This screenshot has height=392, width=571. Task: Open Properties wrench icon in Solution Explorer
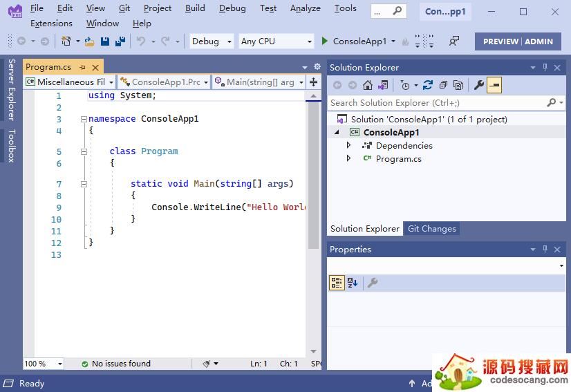click(x=478, y=85)
